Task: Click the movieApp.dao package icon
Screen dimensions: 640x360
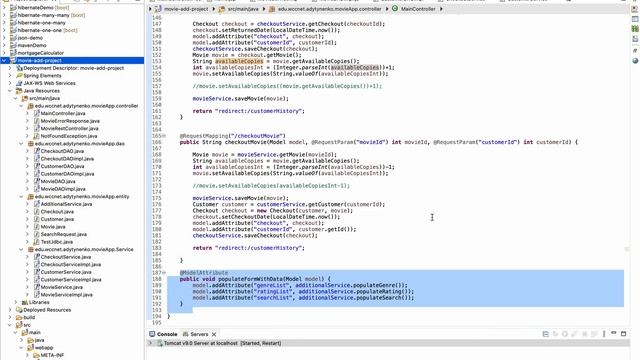Action: [x=31, y=144]
